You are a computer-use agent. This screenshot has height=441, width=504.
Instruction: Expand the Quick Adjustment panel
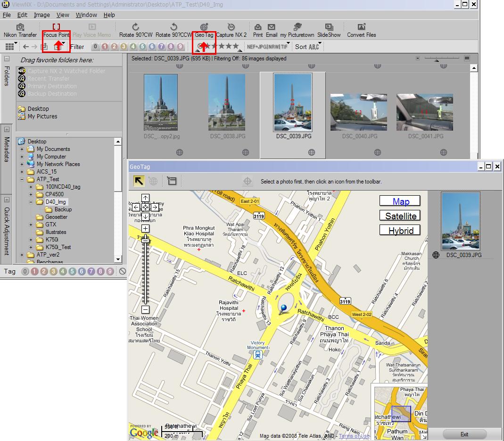click(x=7, y=200)
